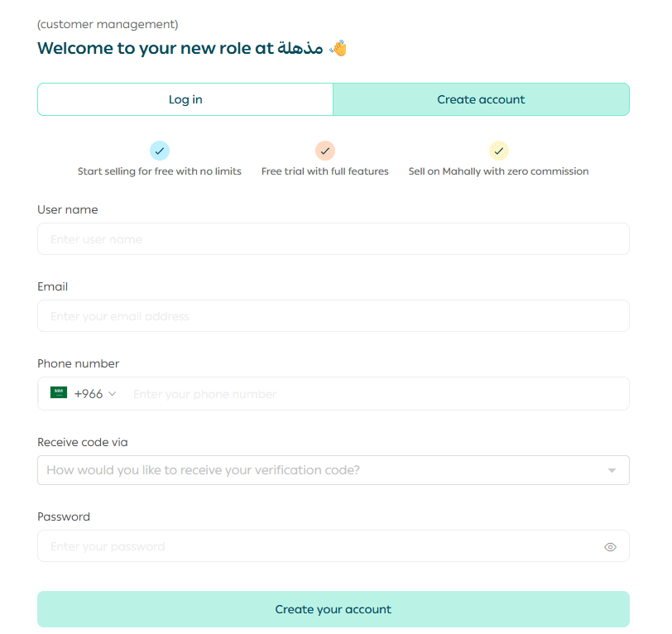Click 'Free trial with full features' text

click(x=325, y=171)
